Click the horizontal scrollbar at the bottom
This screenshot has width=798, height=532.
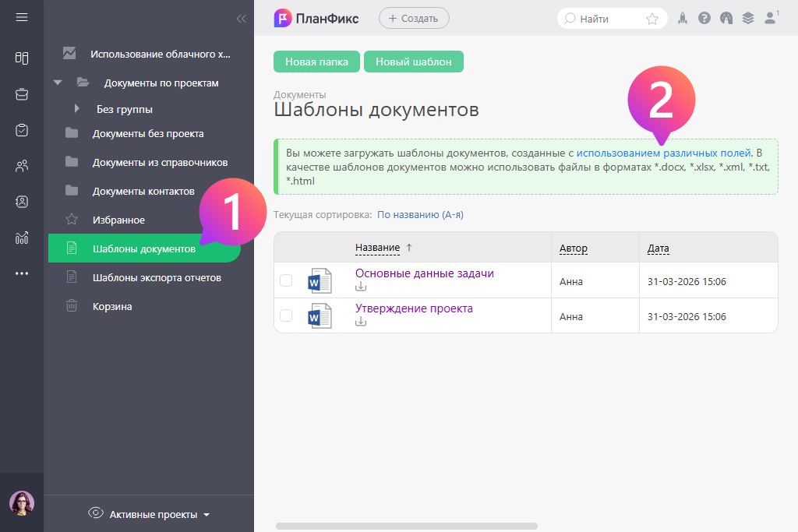(406, 526)
